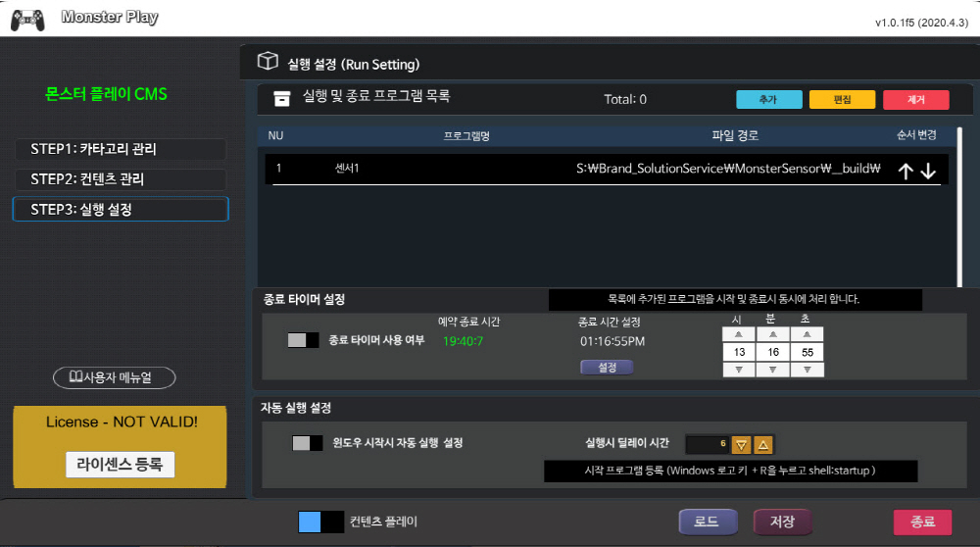Screen dimensions: 980x547
Task: Click the 저장 button
Action: tap(782, 522)
